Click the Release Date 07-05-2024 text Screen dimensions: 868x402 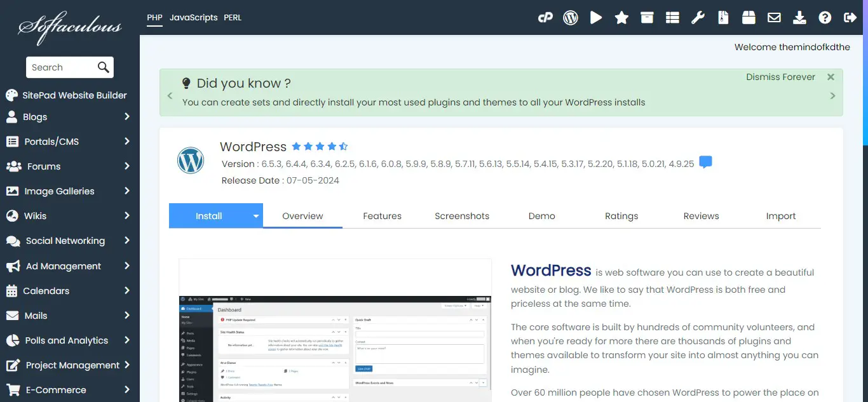point(280,180)
